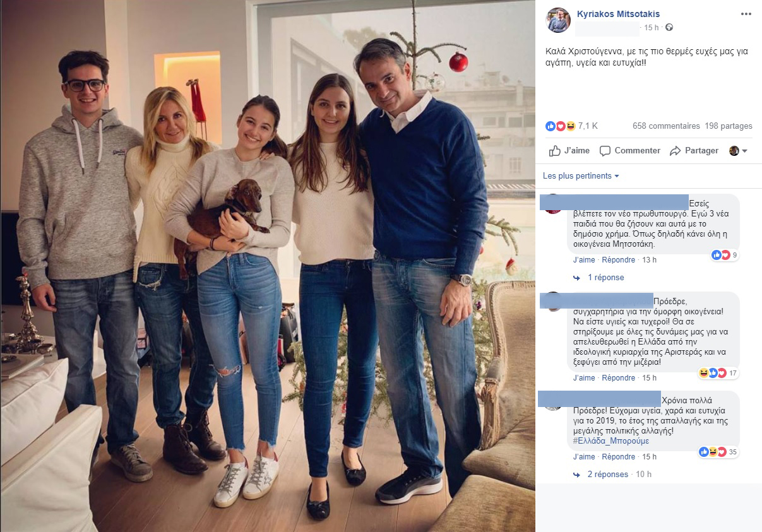Open the 'Les plus pertinents' sort dropdown
Viewport: 762px width, 532px height.
(x=581, y=176)
